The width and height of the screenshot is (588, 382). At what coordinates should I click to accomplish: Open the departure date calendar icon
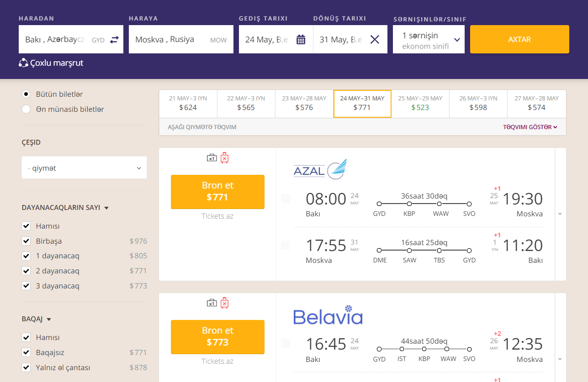click(x=301, y=40)
